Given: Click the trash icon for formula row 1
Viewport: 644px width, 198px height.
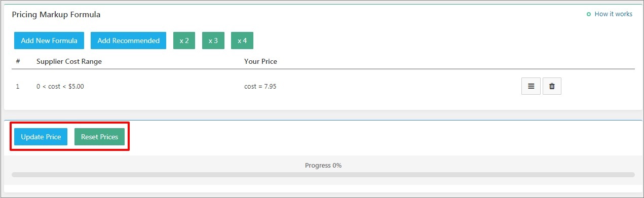Looking at the screenshot, I should (x=552, y=86).
